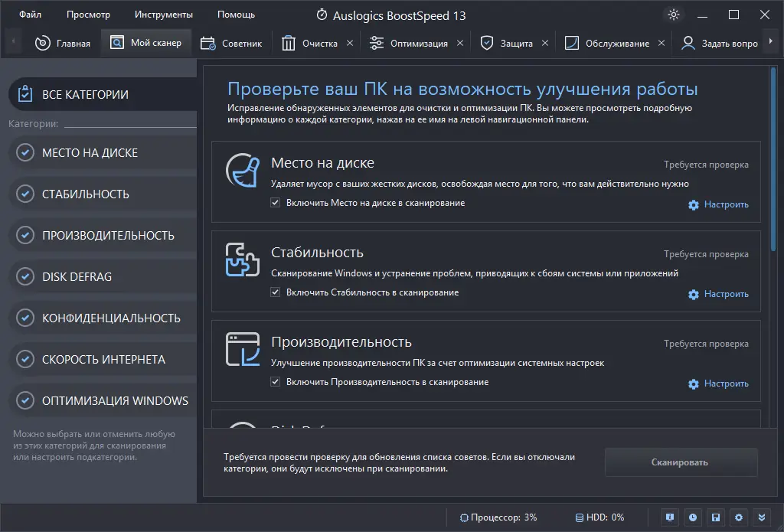The width and height of the screenshot is (784, 532).
Task: Open the clock history icon in the status bar
Action: (x=693, y=517)
